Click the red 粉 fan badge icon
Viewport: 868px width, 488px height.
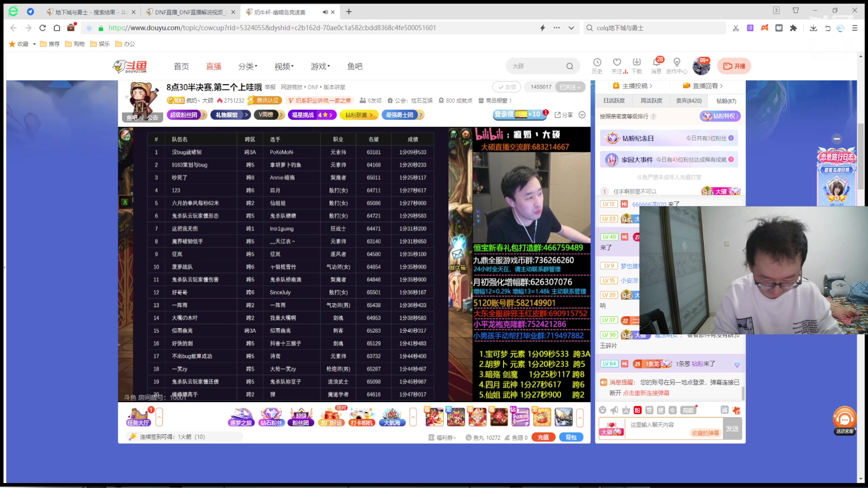(637, 410)
